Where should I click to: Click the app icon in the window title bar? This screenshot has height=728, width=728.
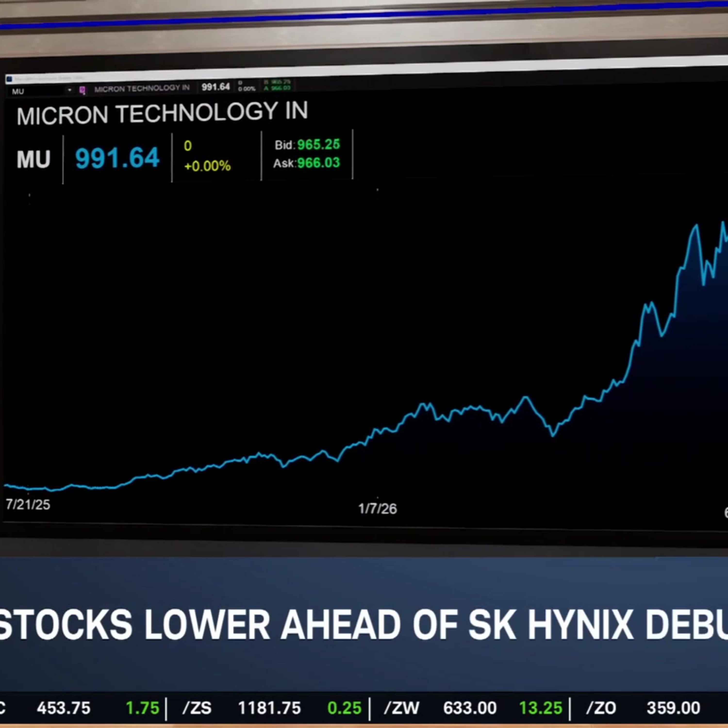pyautogui.click(x=9, y=79)
